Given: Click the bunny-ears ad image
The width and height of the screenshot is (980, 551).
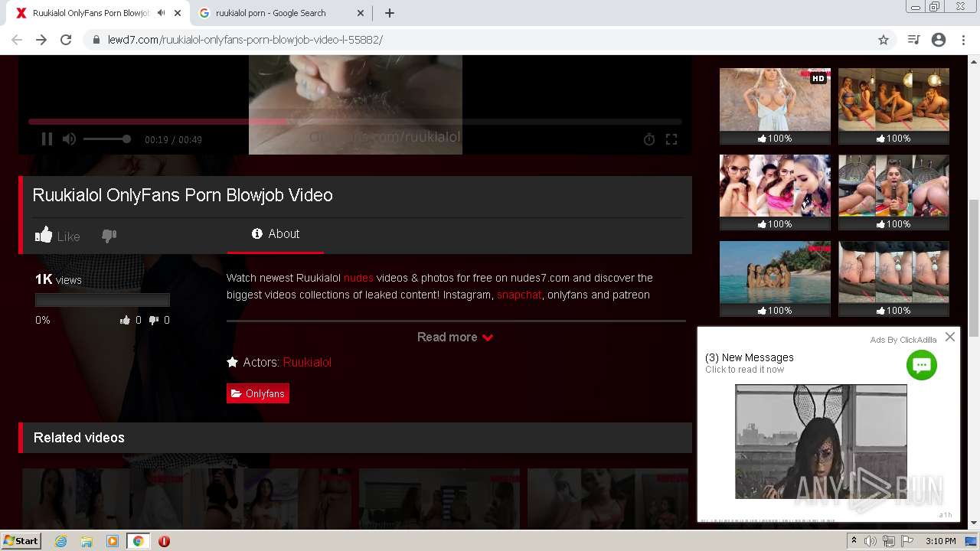Looking at the screenshot, I should click(x=821, y=442).
